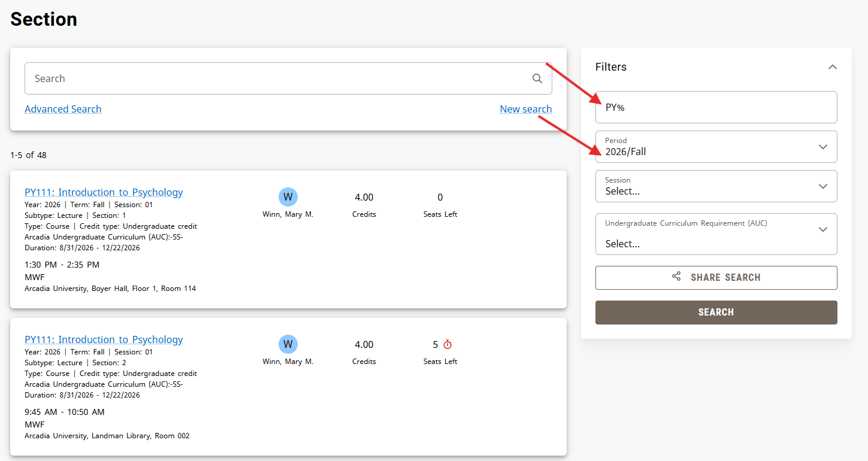Click the '9:45 AM - 10:50 AM' meeting time
The image size is (868, 461).
[x=65, y=412]
